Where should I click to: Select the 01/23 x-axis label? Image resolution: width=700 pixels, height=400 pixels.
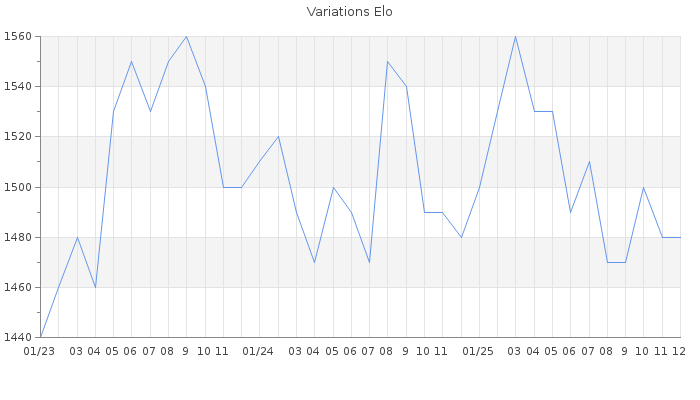point(39,351)
